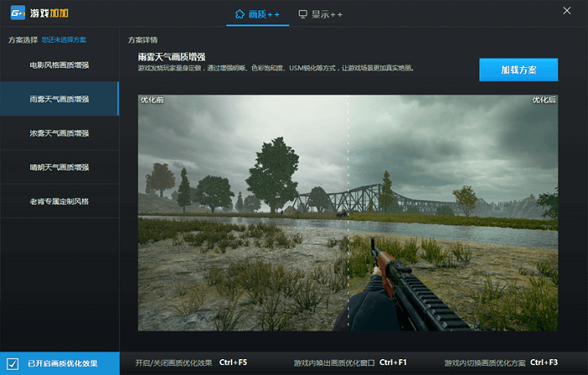Image resolution: width=588 pixels, height=375 pixels.
Task: Switch to the 画质++ tab
Action: coord(257,14)
